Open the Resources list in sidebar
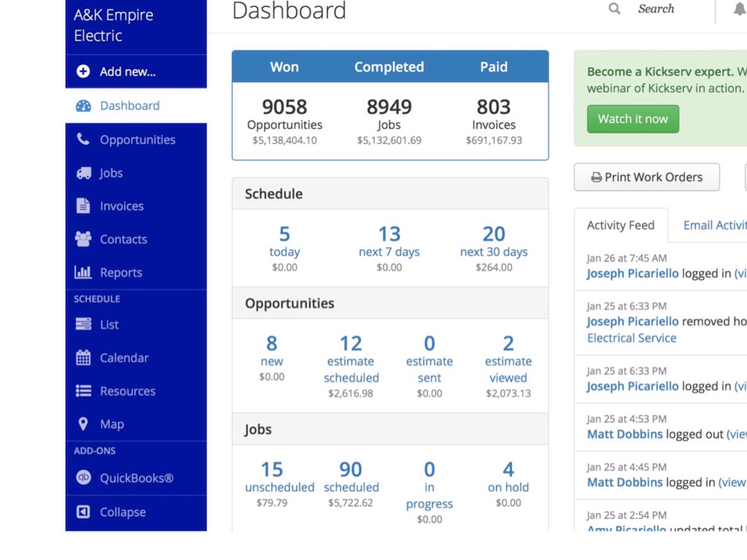 coord(127,391)
